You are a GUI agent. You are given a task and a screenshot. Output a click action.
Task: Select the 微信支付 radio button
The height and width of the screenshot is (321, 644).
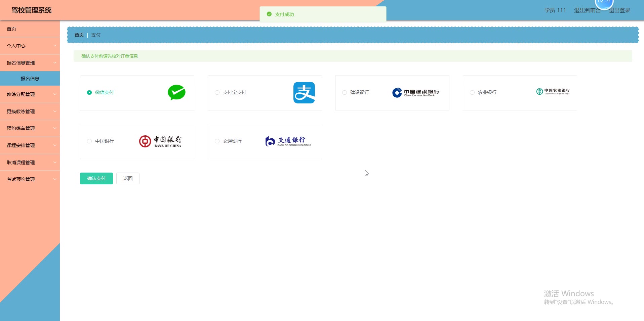tap(89, 92)
